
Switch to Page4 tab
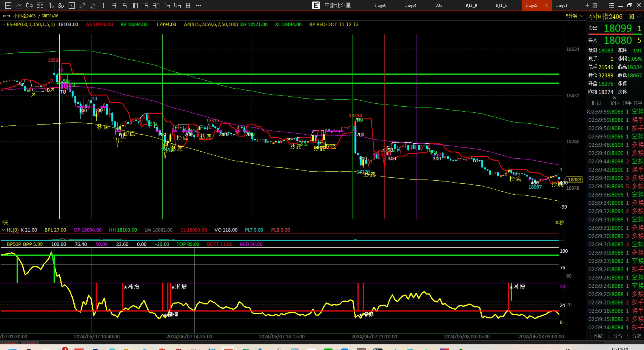click(x=411, y=5)
